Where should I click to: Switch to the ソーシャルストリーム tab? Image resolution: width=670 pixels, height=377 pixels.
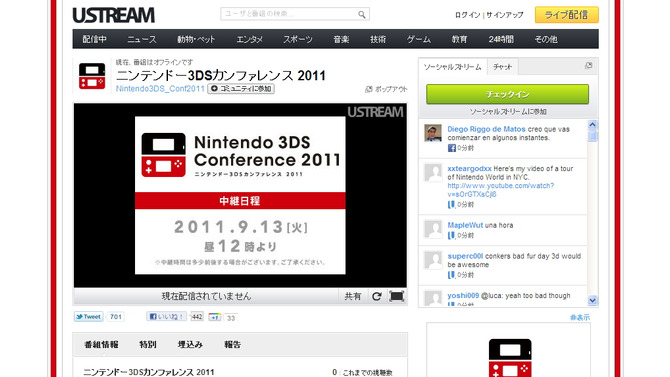(x=453, y=67)
